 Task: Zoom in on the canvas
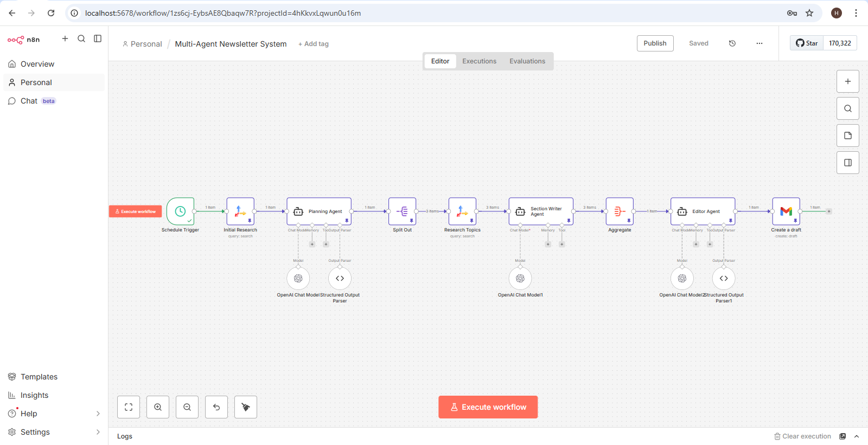tap(158, 407)
